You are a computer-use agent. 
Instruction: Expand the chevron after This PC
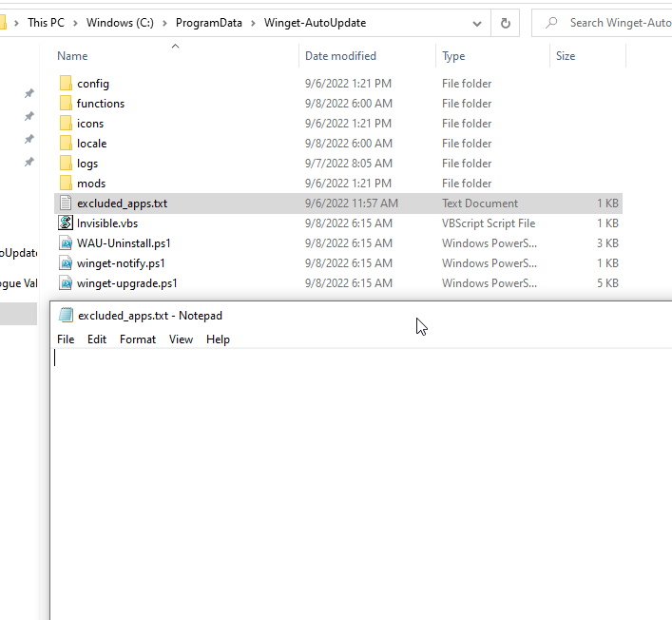click(75, 23)
